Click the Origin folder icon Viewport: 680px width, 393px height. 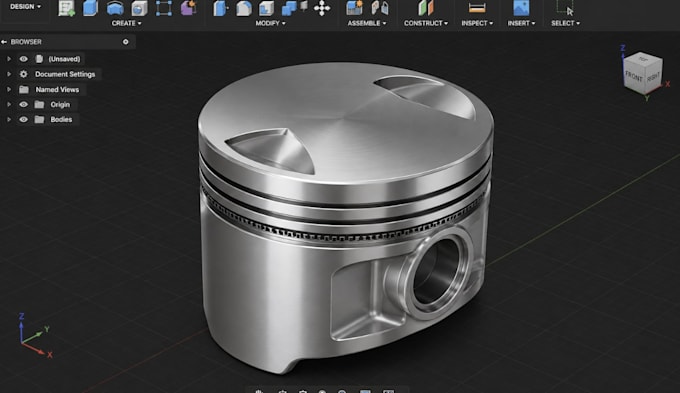tap(39, 105)
